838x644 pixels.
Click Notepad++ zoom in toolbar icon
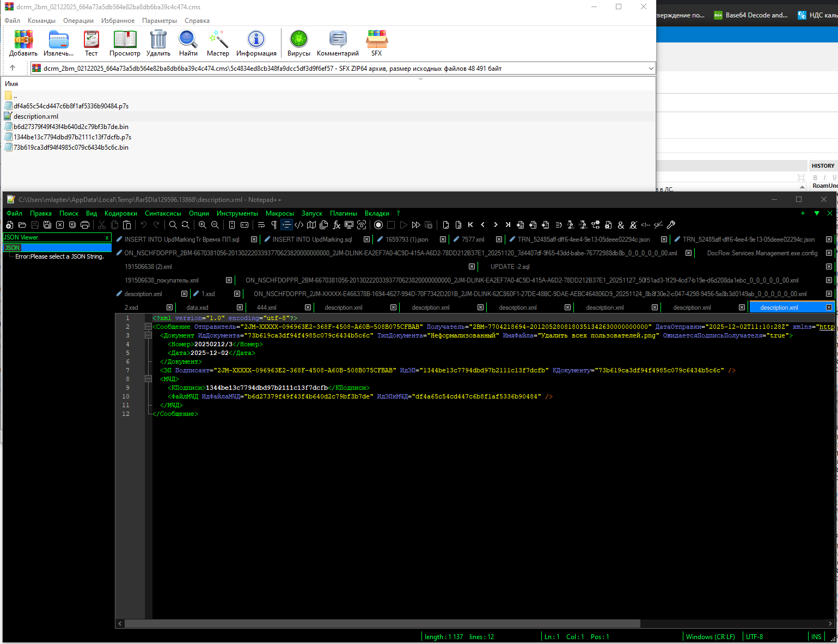click(x=203, y=225)
